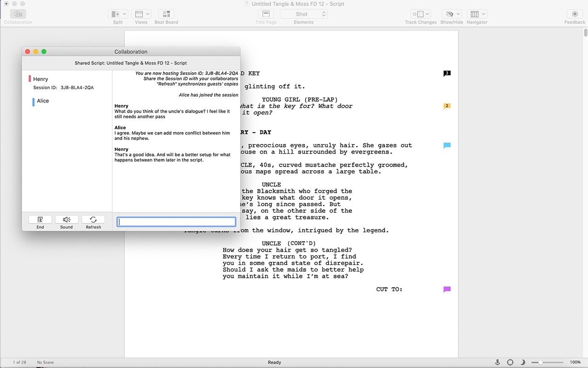Adjust the zoom slider
This screenshot has width=588, height=368.
pyautogui.click(x=541, y=362)
